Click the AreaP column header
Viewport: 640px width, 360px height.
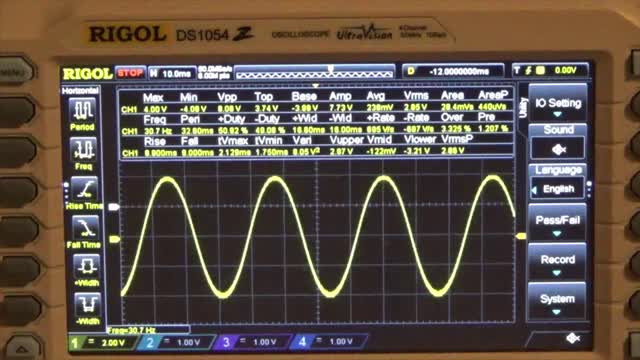tap(493, 95)
